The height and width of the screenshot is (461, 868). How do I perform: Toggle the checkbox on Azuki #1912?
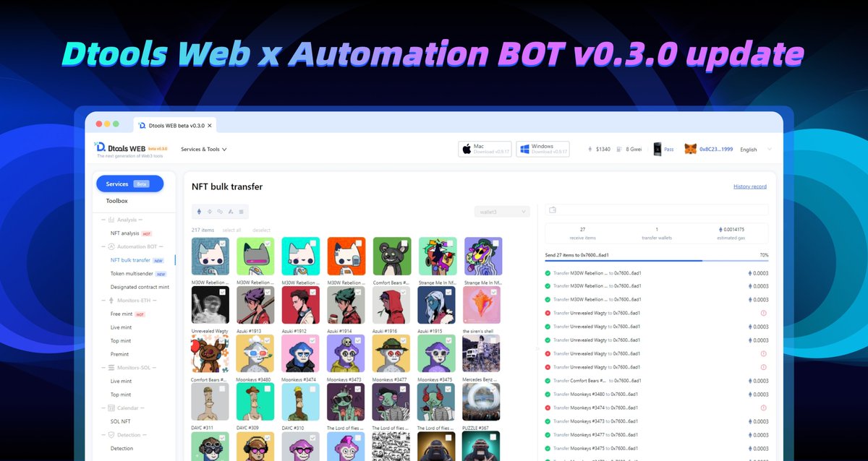[313, 293]
